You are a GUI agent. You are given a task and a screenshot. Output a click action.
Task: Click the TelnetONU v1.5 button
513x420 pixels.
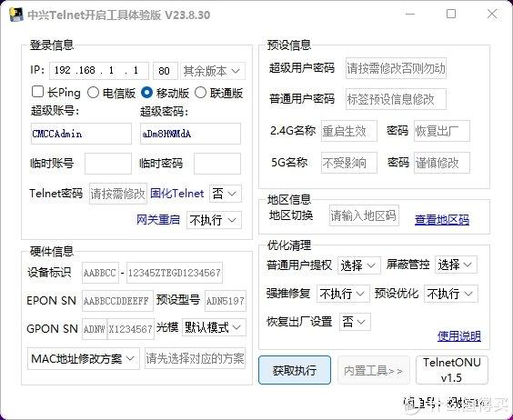click(452, 370)
